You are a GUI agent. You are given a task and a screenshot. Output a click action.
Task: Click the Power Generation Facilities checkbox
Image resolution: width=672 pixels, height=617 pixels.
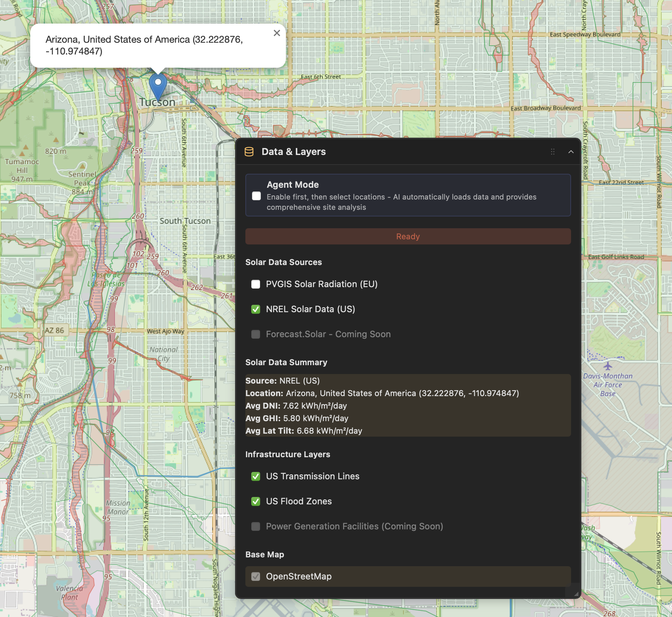(x=256, y=526)
